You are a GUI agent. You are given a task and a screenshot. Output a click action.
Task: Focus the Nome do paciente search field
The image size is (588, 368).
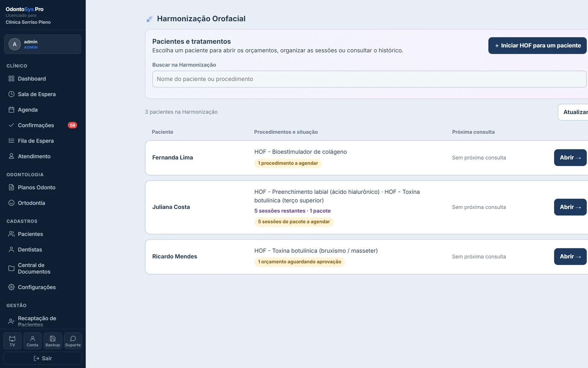pyautogui.click(x=369, y=79)
